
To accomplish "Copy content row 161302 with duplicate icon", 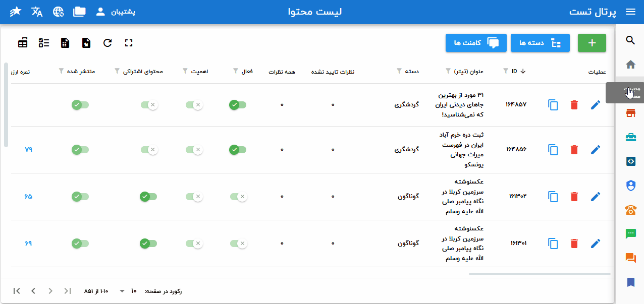I will (x=553, y=197).
